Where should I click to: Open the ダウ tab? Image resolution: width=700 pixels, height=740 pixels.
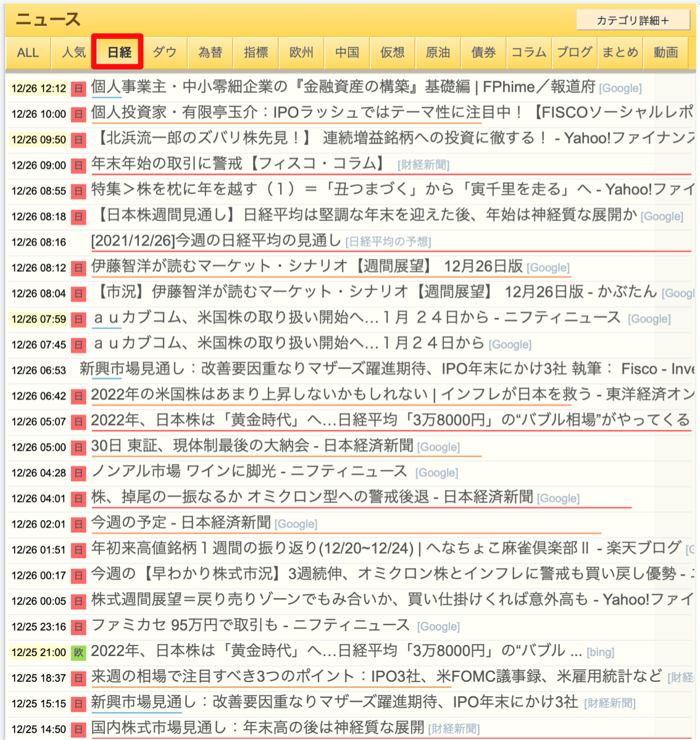pyautogui.click(x=165, y=53)
